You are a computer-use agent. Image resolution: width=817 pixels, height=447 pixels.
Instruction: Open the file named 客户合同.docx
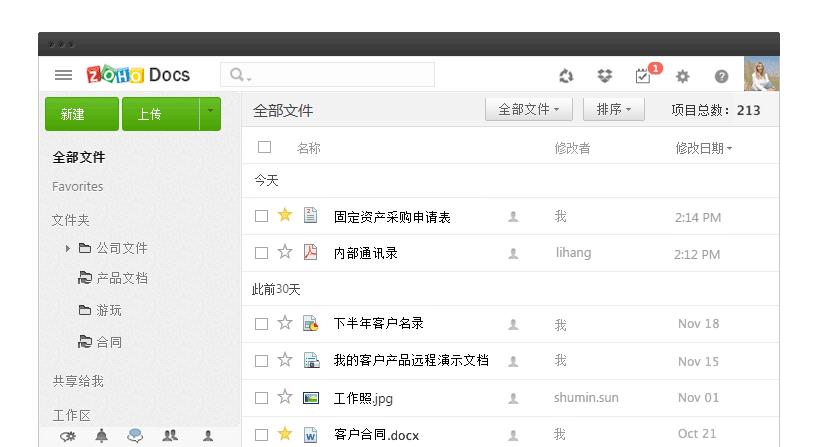pyautogui.click(x=376, y=435)
